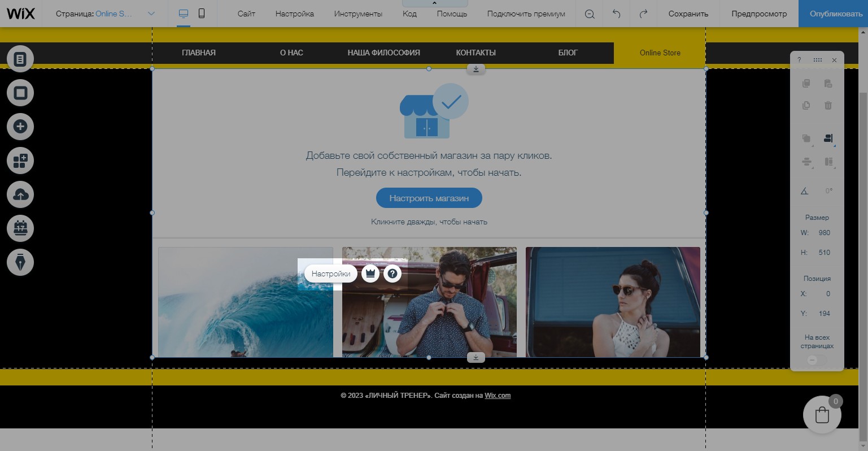Click Подключить премиум in the top bar
The height and width of the screenshot is (451, 868).
tap(526, 14)
